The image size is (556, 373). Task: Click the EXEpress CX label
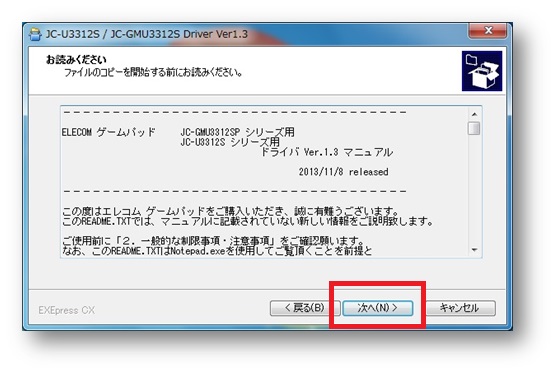coord(67,310)
